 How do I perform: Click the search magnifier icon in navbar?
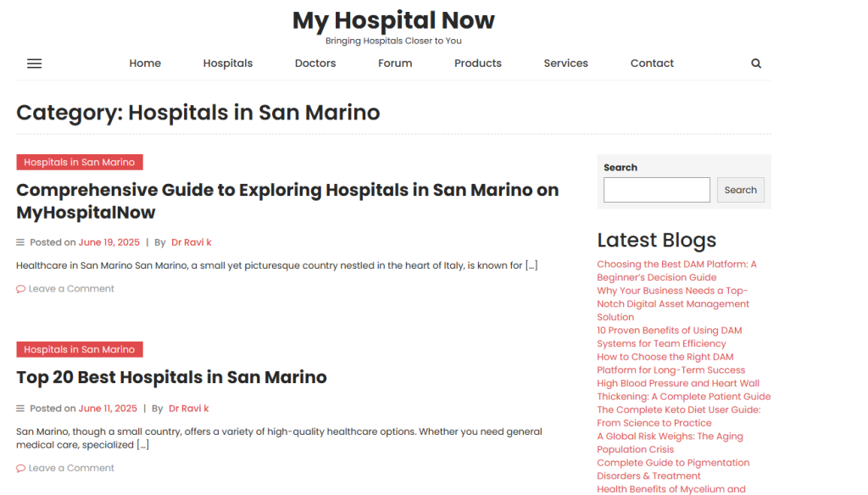pos(755,64)
